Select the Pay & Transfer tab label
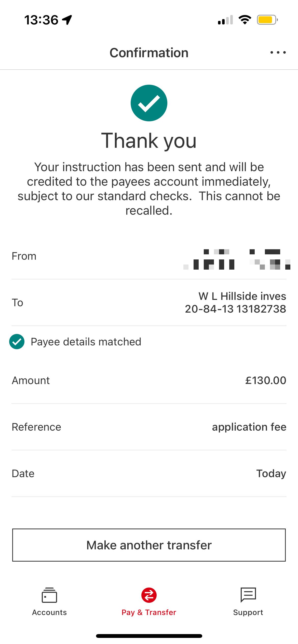Image resolution: width=298 pixels, height=644 pixels. [149, 612]
